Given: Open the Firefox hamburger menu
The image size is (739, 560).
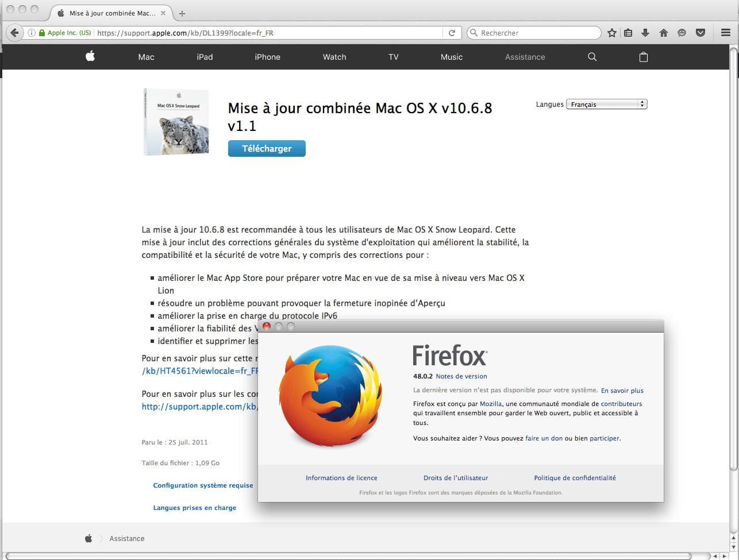Looking at the screenshot, I should click(726, 33).
